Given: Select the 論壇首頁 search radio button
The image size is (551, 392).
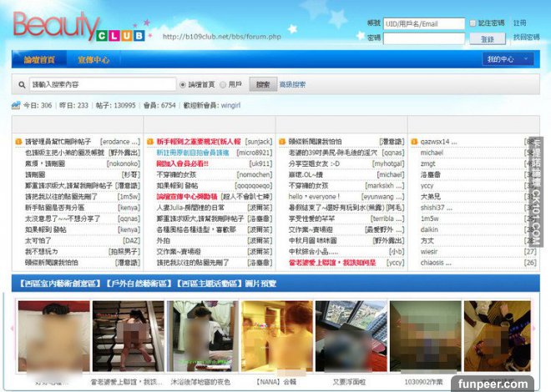Looking at the screenshot, I should (x=183, y=84).
